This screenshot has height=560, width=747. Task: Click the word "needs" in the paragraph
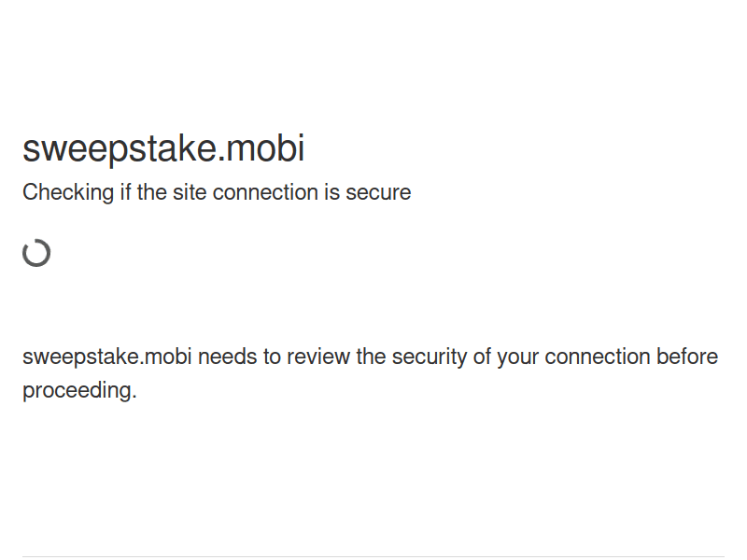click(227, 357)
